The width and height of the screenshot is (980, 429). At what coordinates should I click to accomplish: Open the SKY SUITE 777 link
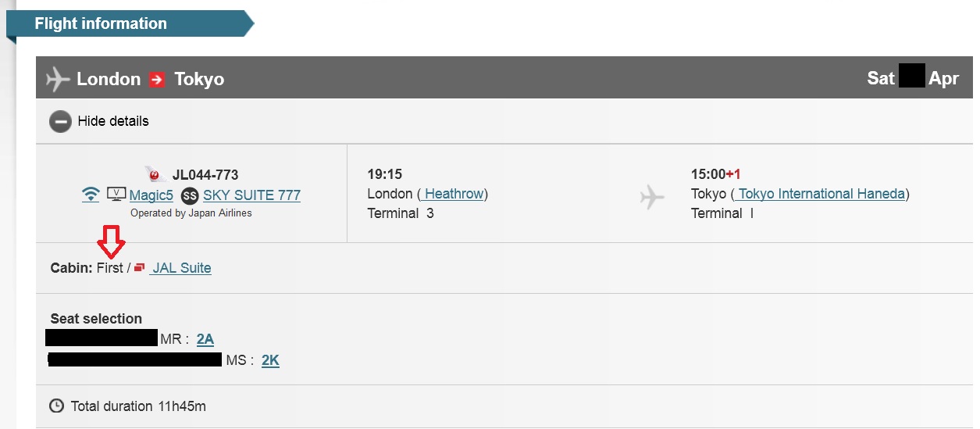click(251, 195)
